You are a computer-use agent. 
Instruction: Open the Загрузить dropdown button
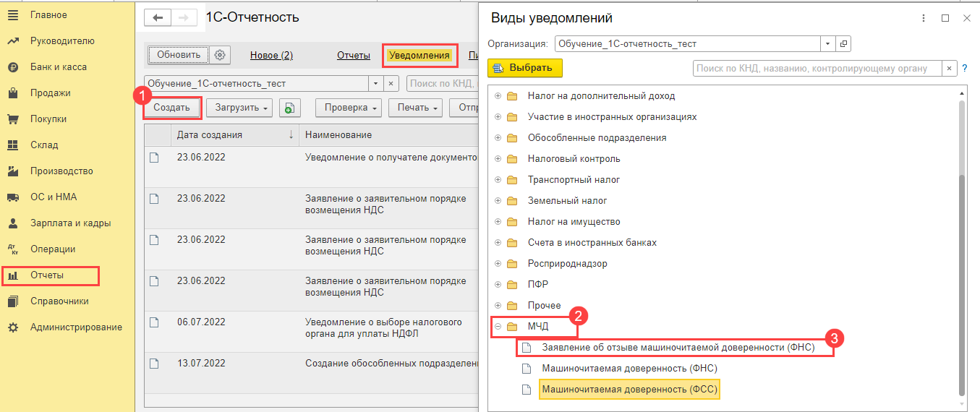click(239, 108)
